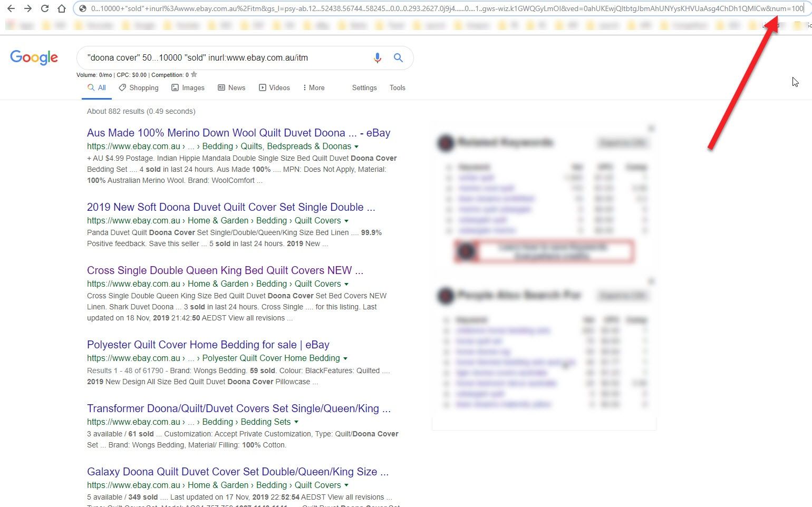Start voice search with microphone icon
The width and height of the screenshot is (812, 507).
(x=378, y=58)
